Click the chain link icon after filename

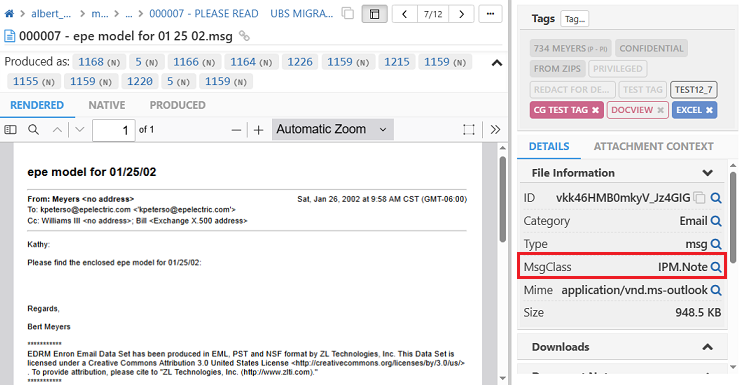pyautogui.click(x=244, y=36)
